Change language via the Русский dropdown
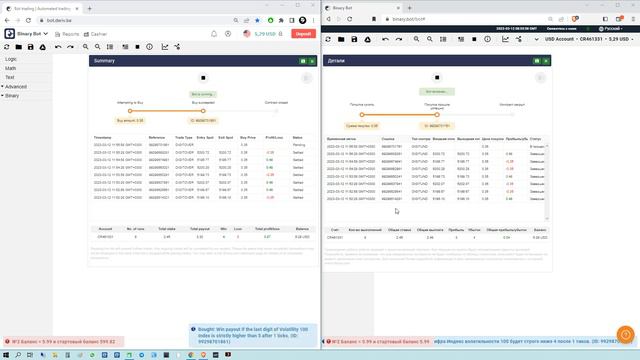Viewport: 640px width, 360px height. tap(610, 29)
